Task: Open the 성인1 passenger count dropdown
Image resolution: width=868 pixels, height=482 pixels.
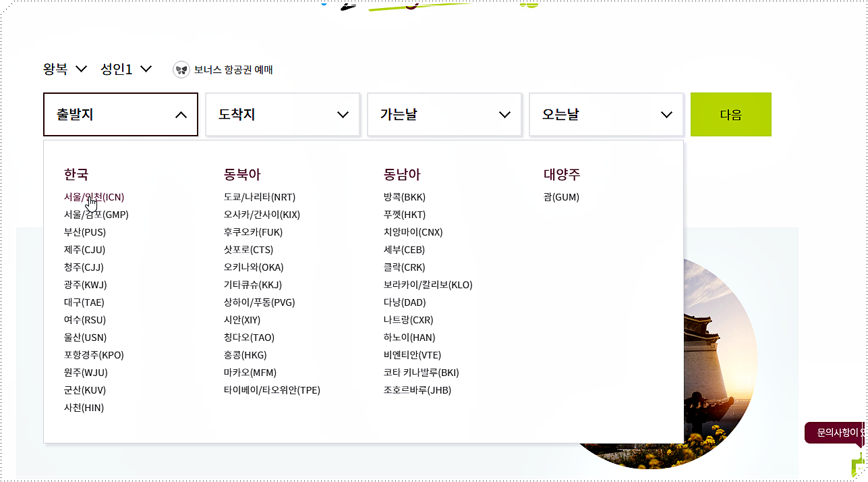Action: (x=126, y=69)
